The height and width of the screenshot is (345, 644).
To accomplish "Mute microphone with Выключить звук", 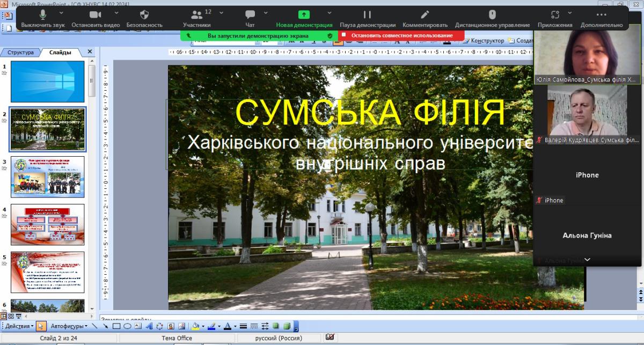I will [x=43, y=14].
